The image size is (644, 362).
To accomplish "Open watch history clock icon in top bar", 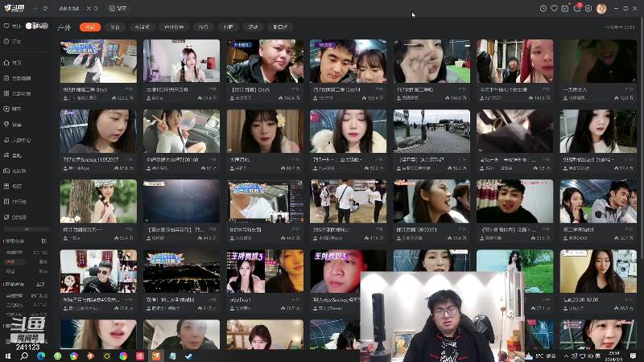I will click(543, 8).
